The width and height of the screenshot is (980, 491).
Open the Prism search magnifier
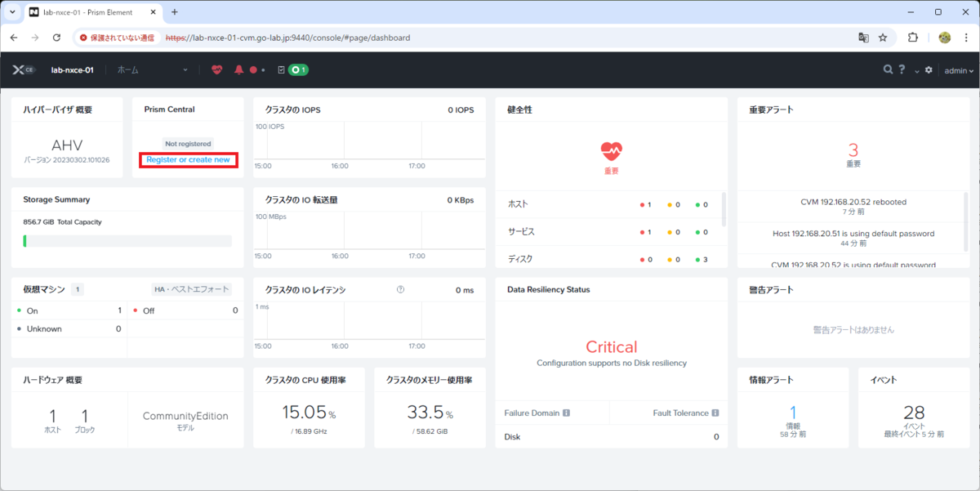click(888, 70)
